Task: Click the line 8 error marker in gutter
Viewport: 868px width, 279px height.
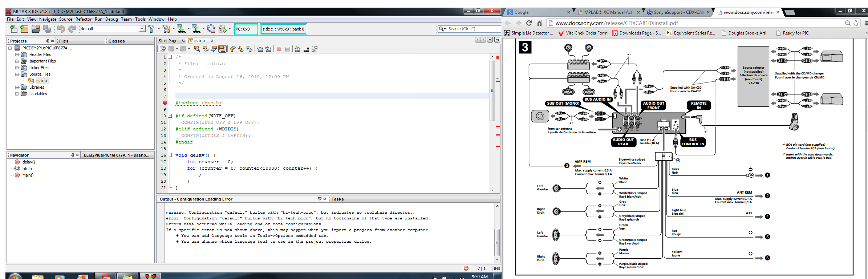Action: coord(165,103)
